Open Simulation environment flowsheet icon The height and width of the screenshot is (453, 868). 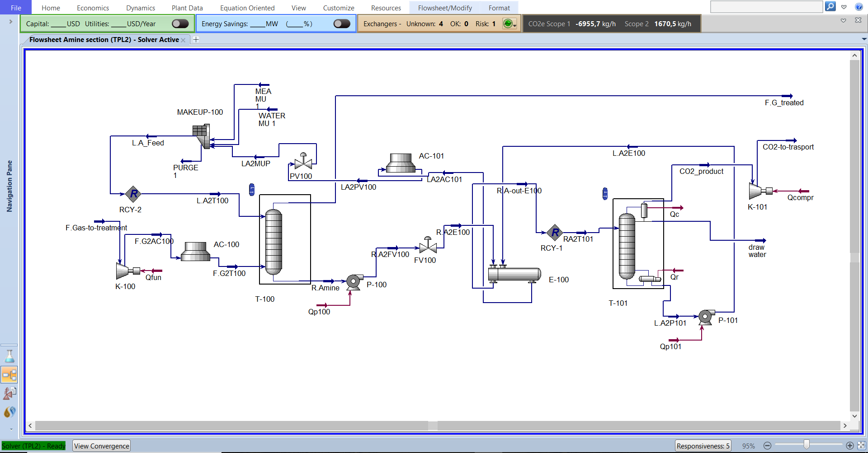[9, 374]
